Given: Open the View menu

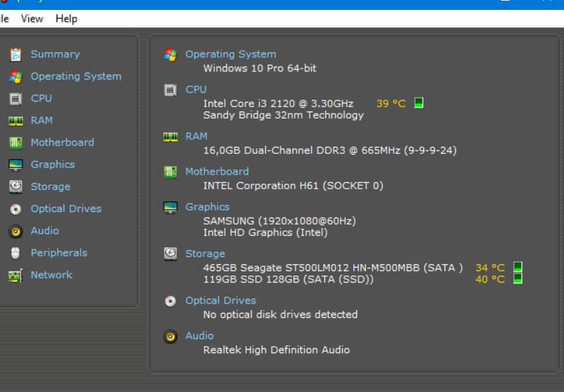Looking at the screenshot, I should pos(32,18).
